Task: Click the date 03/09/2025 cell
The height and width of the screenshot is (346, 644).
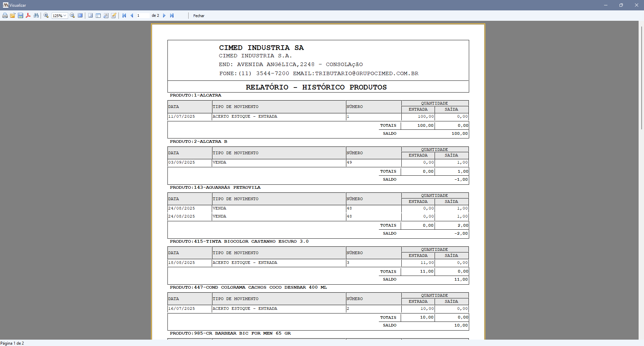Action: 182,163
